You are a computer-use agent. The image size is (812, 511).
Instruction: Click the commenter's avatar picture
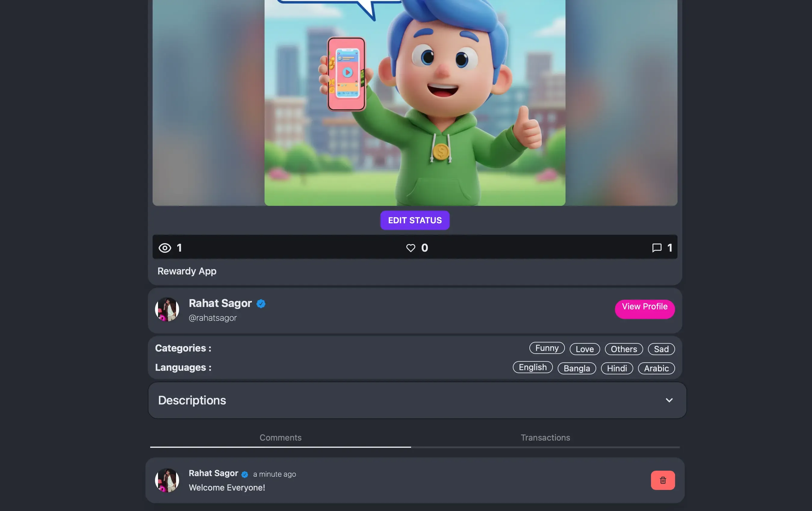point(167,480)
